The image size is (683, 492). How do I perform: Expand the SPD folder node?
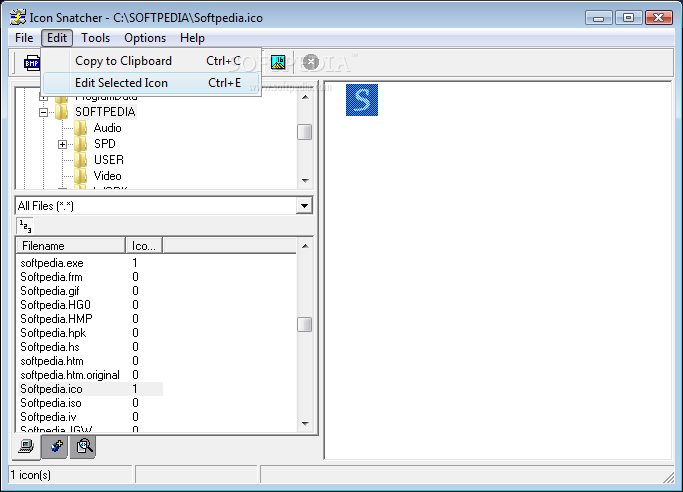point(62,144)
